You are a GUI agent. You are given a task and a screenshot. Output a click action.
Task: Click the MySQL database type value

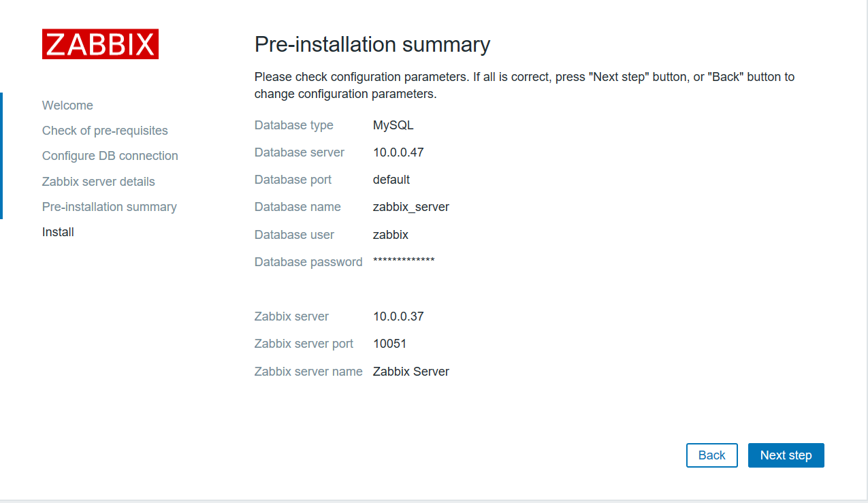tap(393, 125)
